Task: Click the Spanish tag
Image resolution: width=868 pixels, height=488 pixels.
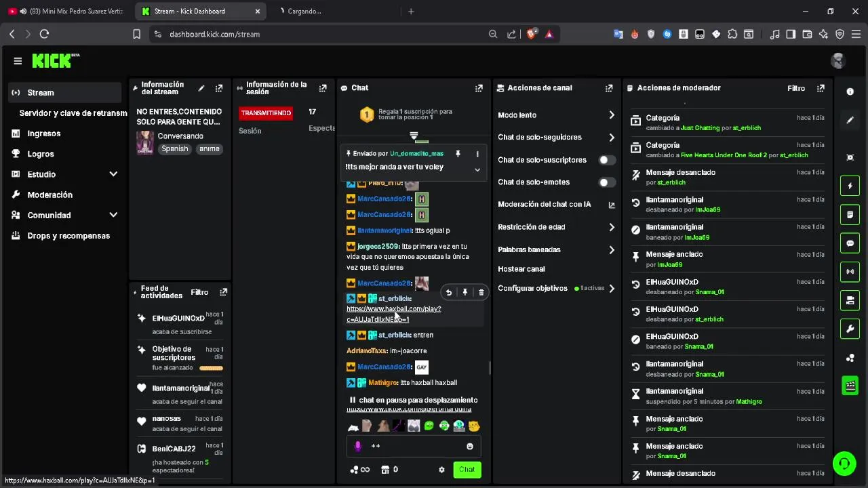Action: [x=175, y=148]
